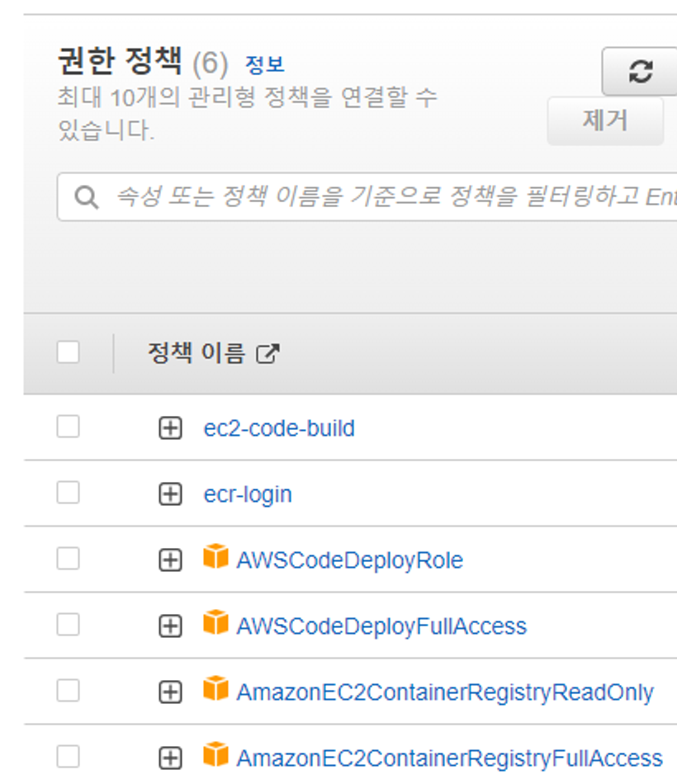
Task: Expand the ecr-login policy details
Action: pos(171,494)
